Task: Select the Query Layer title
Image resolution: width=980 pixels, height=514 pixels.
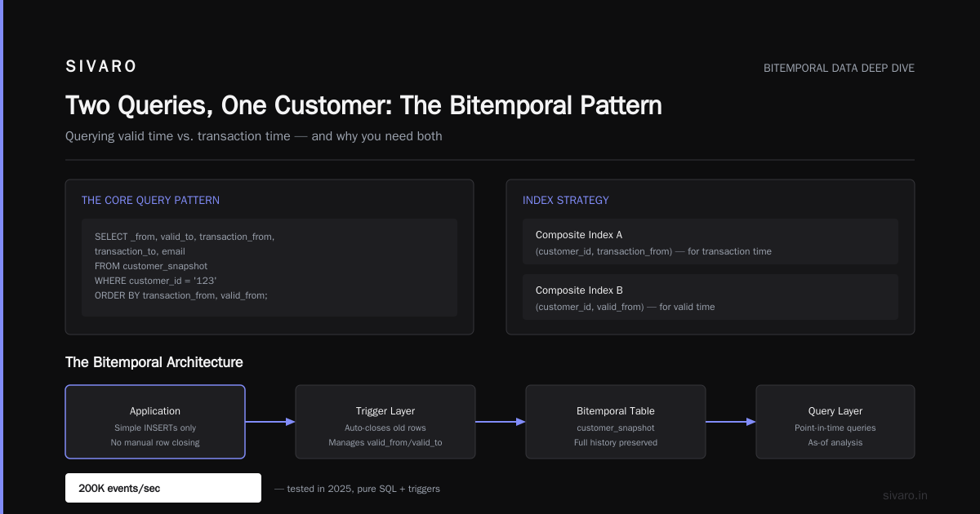Action: point(835,411)
